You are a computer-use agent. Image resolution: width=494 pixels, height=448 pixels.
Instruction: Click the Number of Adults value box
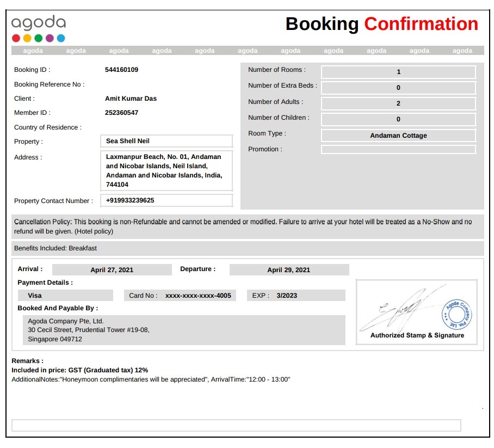398,103
